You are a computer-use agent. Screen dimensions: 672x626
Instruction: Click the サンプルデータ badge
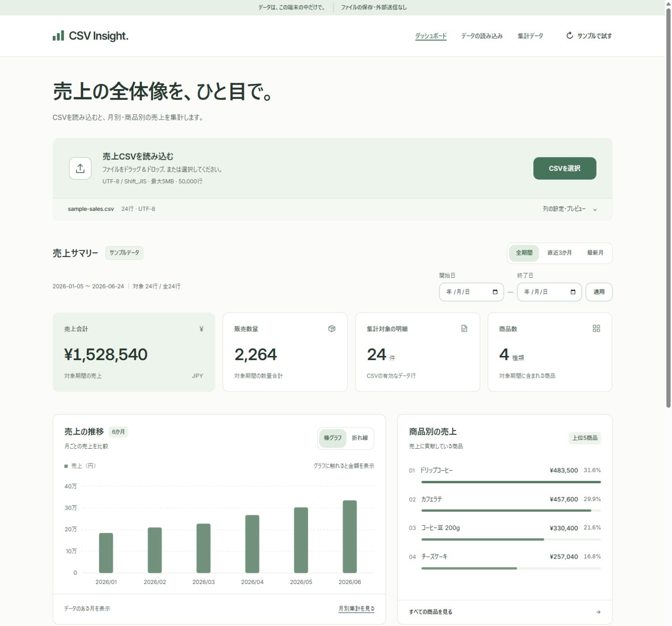[x=124, y=253]
